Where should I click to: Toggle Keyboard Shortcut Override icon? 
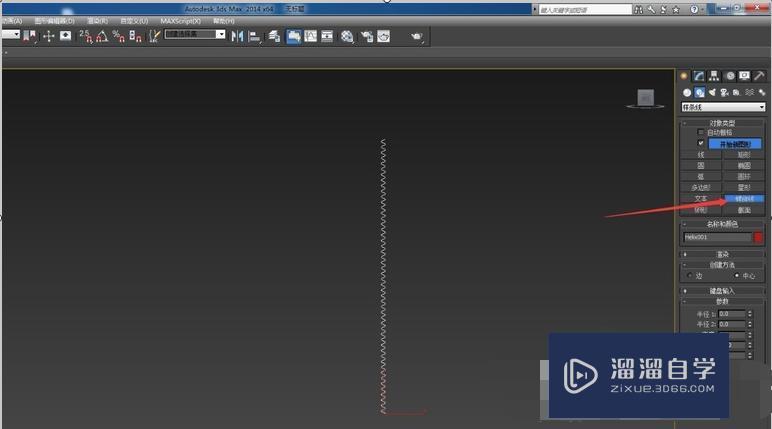[65, 36]
